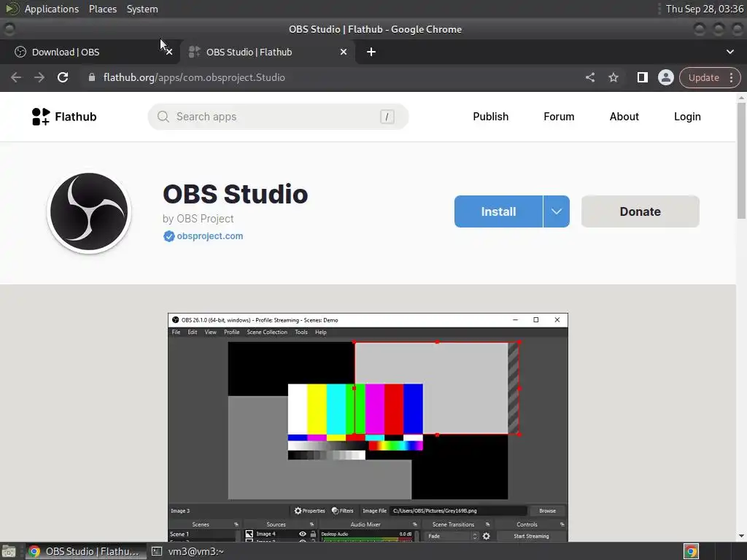747x560 pixels.
Task: Reload the Flathub page
Action: coord(63,77)
